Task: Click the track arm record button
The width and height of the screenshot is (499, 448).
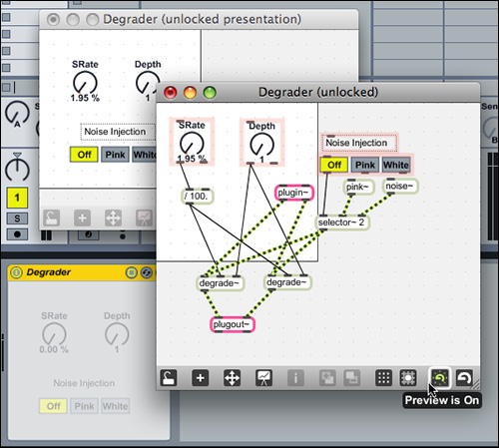Action: 17,234
